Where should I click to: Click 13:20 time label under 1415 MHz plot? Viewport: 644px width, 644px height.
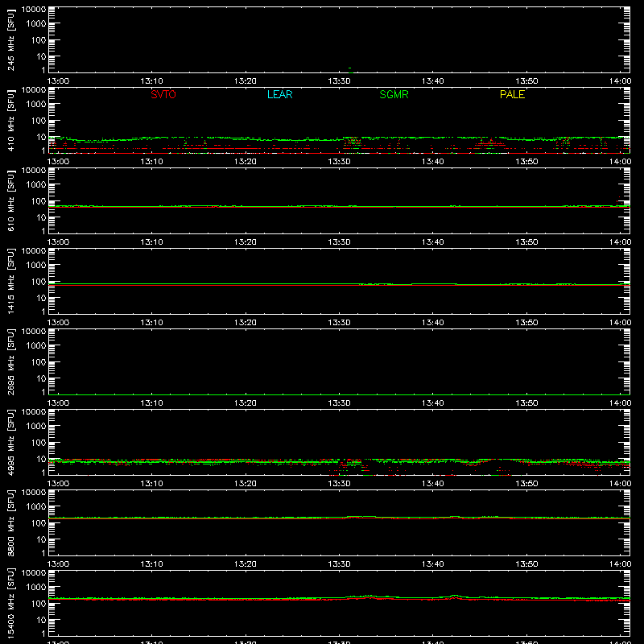(246, 323)
